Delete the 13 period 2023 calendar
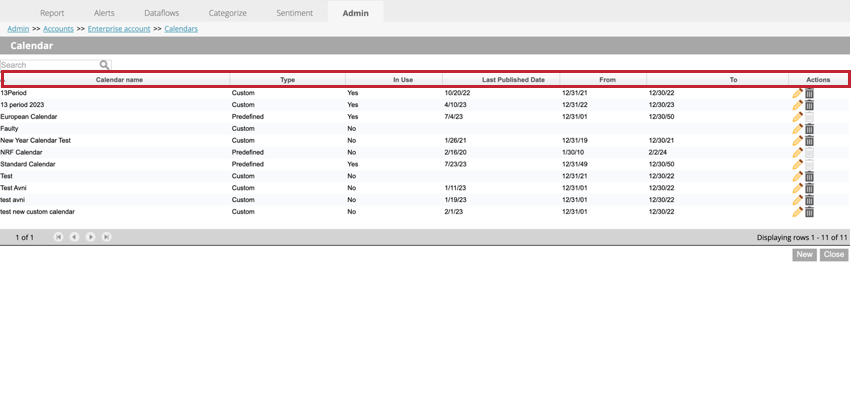Screen dimensions: 851x404 [810, 105]
